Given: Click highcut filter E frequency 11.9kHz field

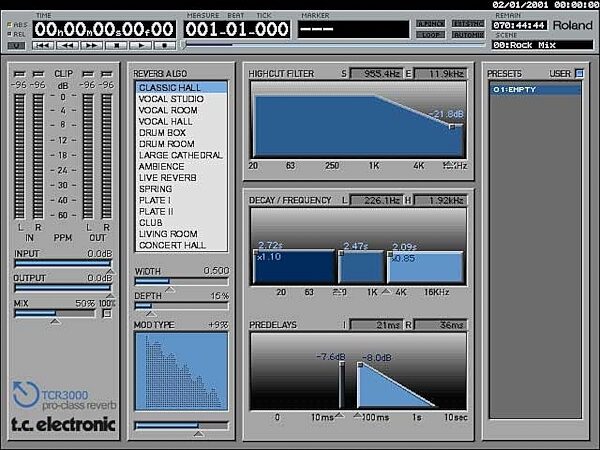Looking at the screenshot, I should 440,73.
